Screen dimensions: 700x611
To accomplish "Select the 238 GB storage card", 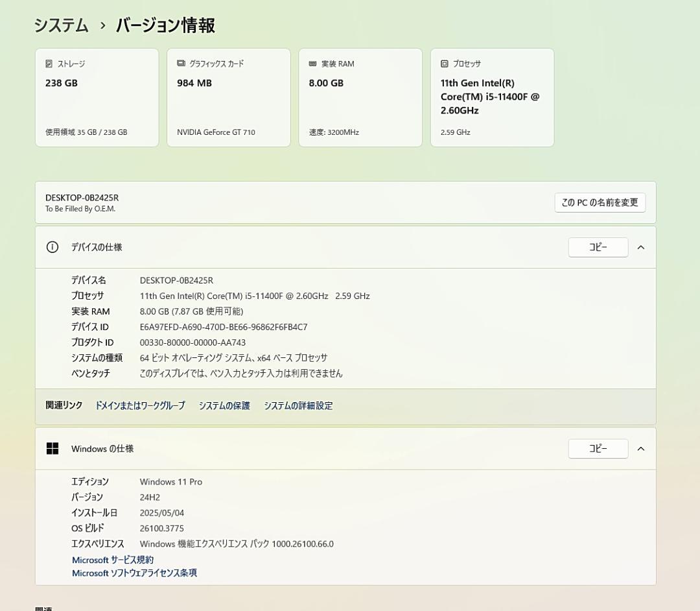I will click(x=97, y=97).
